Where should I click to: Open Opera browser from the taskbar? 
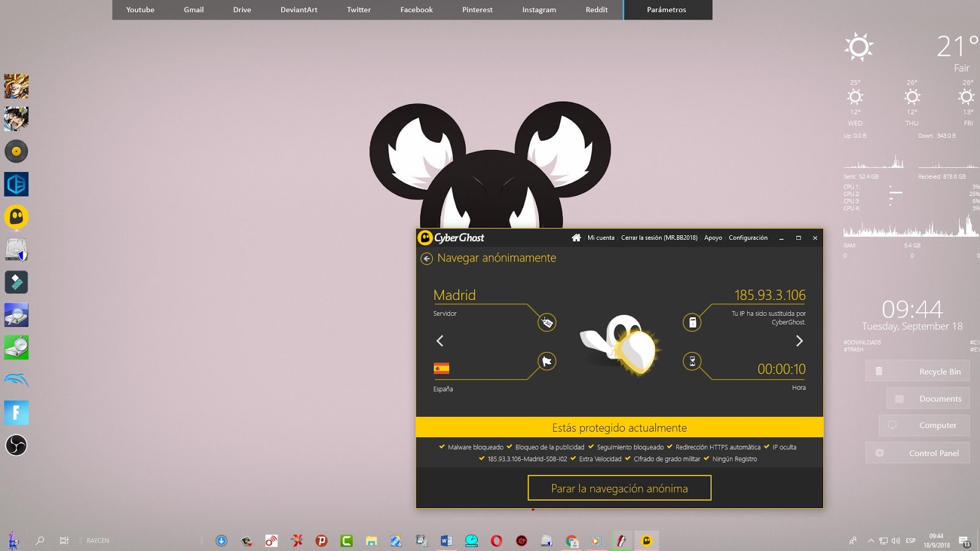tap(496, 541)
